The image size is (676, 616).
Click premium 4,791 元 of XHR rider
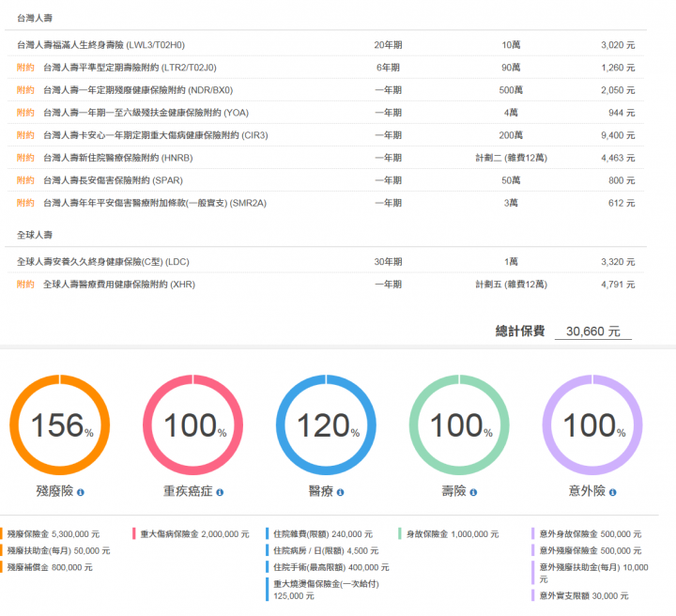(618, 285)
